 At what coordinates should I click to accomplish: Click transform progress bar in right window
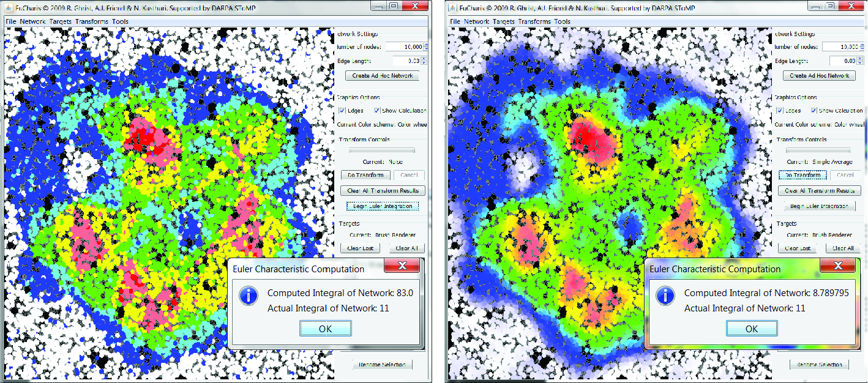point(818,149)
